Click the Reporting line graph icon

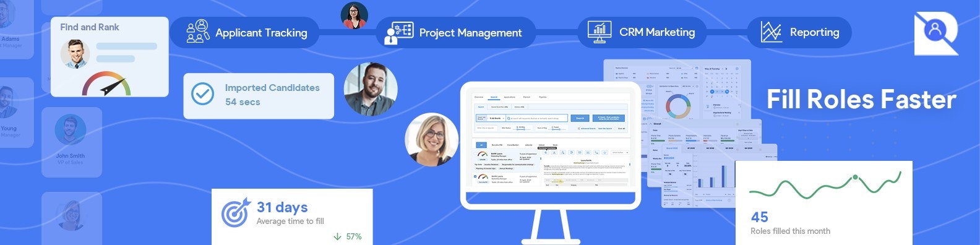[771, 32]
